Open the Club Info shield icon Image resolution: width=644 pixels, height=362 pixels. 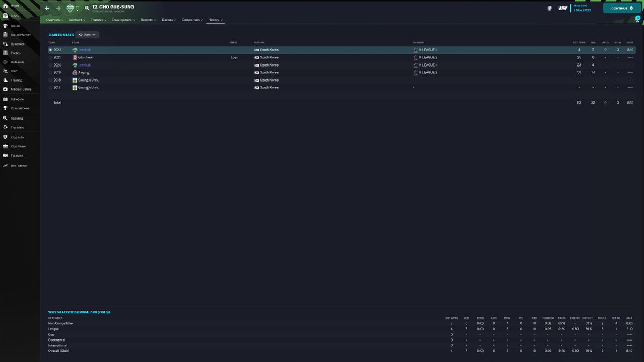tap(5, 137)
